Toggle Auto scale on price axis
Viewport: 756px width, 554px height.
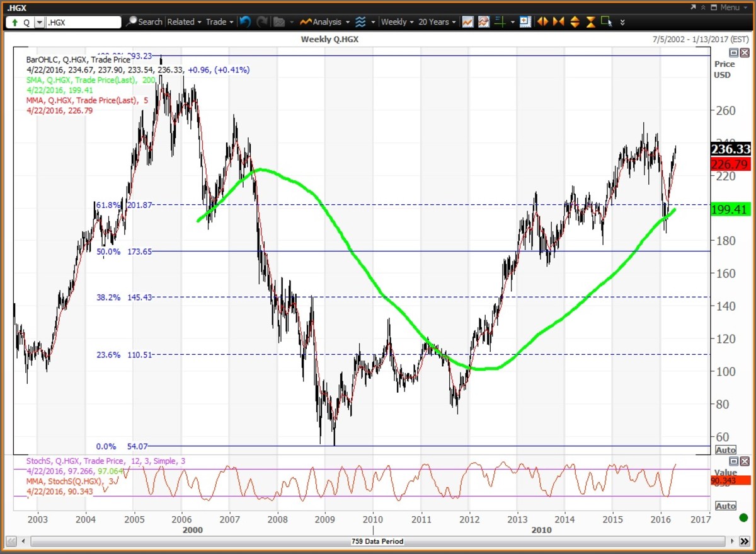[725, 450]
